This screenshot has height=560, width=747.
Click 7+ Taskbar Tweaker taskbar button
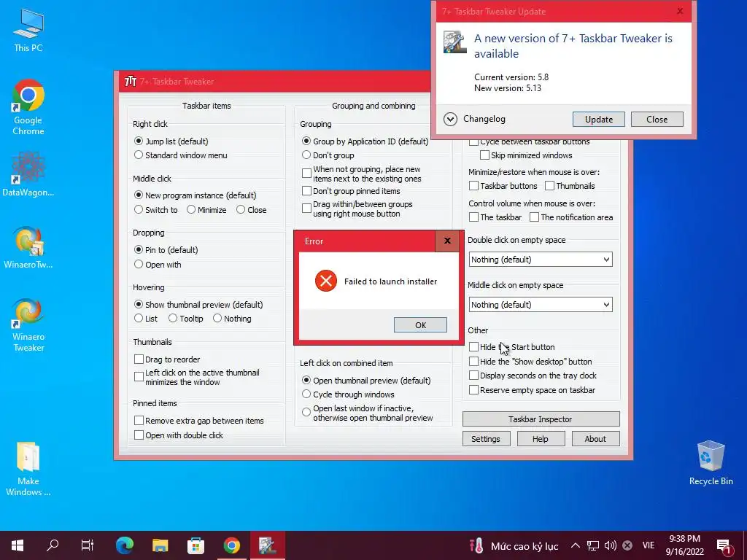[267, 545]
